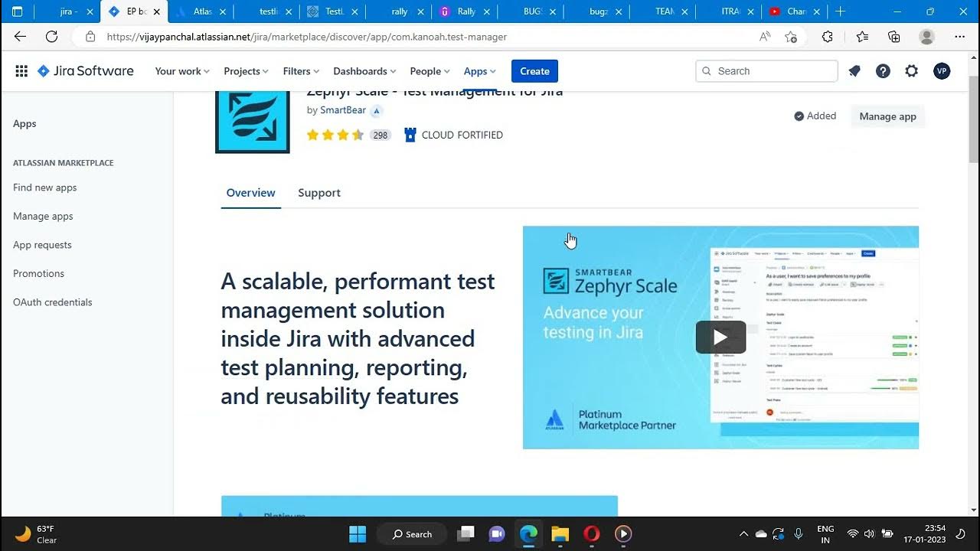Open the Jira settings gear icon

coord(911,71)
